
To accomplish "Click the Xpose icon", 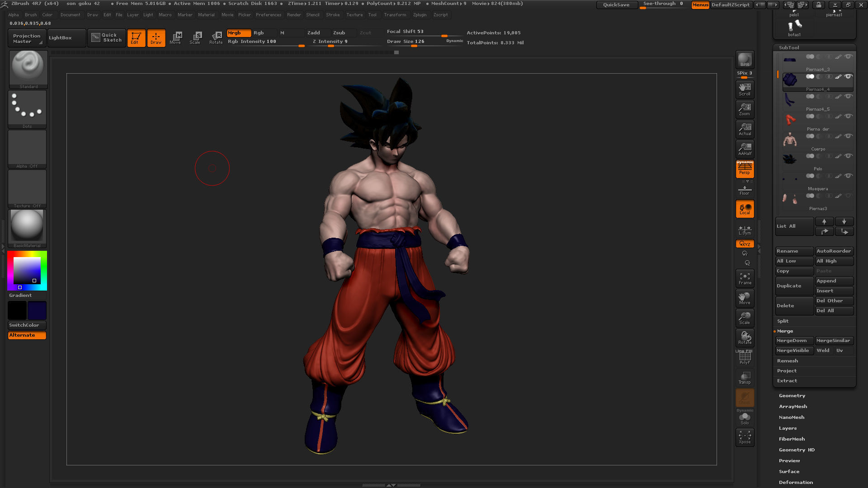I will tap(745, 437).
